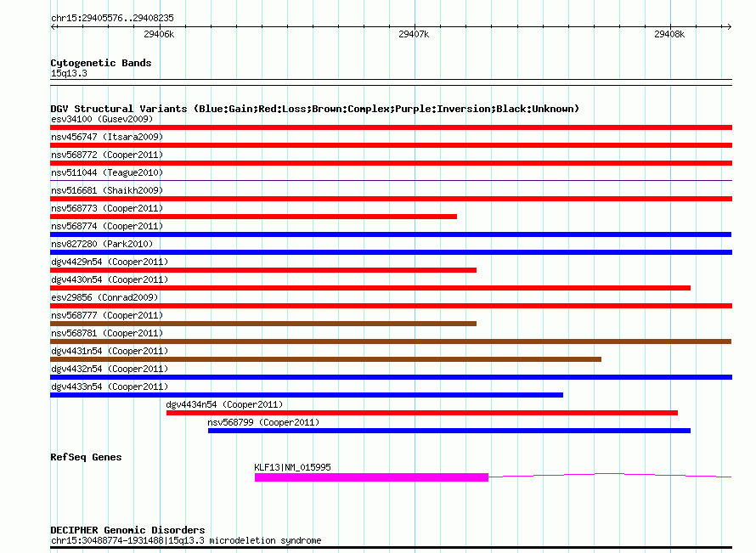Select the esv34100 (Gusev2009) label

point(102,119)
